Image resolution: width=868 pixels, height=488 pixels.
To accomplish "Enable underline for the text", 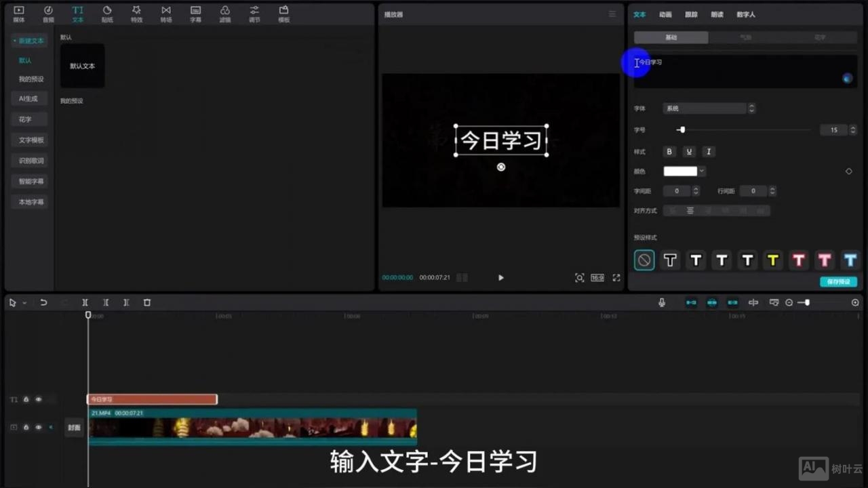I will (x=688, y=151).
